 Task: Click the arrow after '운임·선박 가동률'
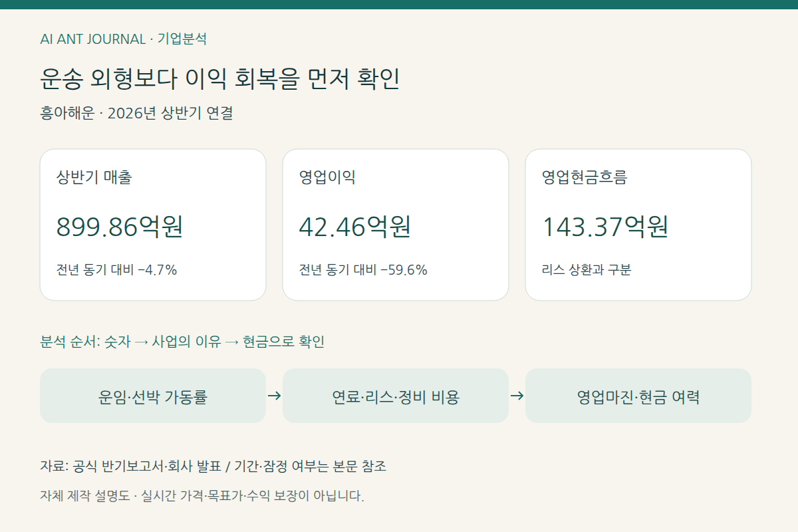click(274, 396)
